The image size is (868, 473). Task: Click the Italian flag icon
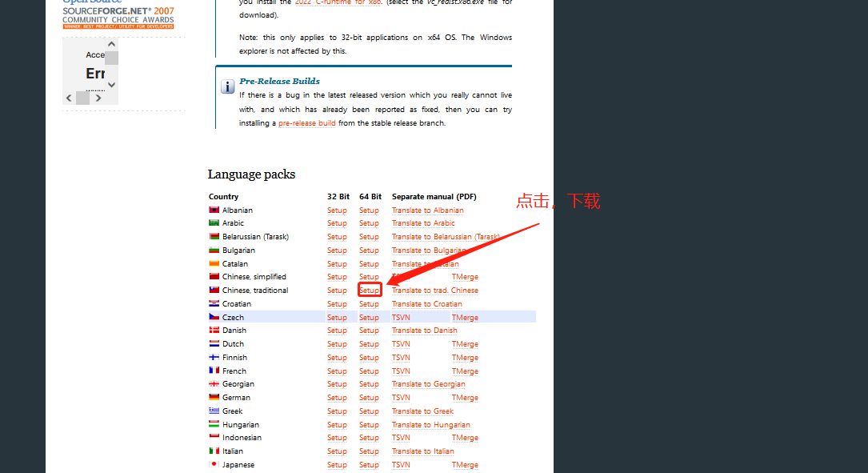[x=214, y=451]
